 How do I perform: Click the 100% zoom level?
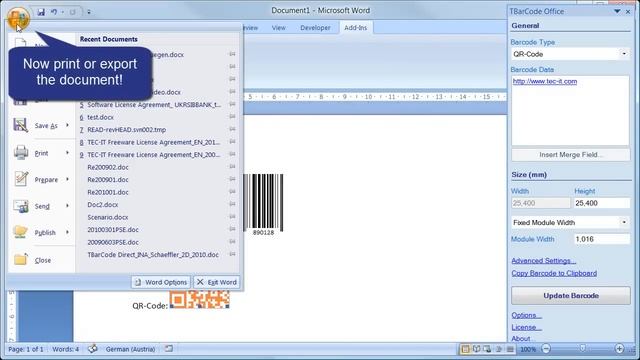click(x=528, y=349)
